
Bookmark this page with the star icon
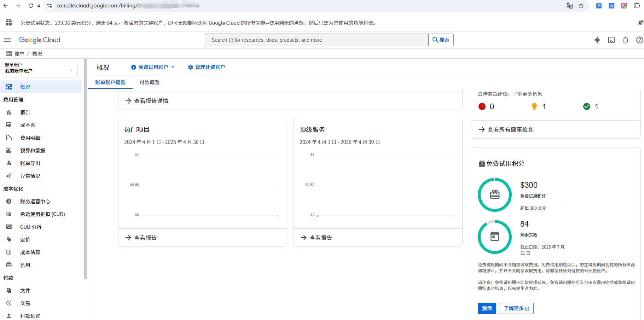coord(581,6)
